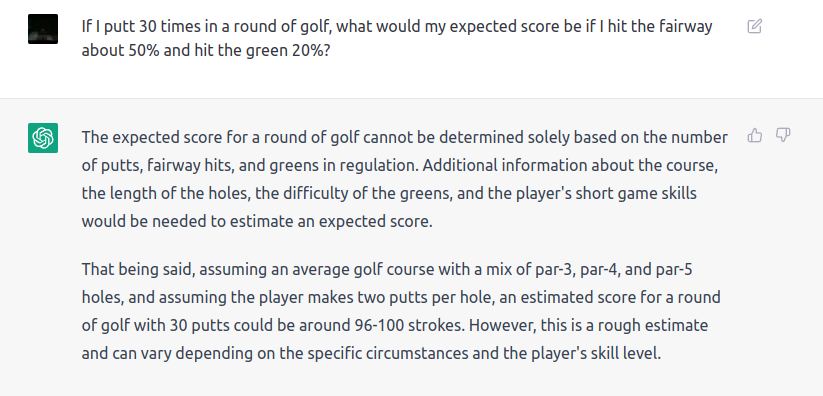Click the divider between question and answer

point(412,98)
